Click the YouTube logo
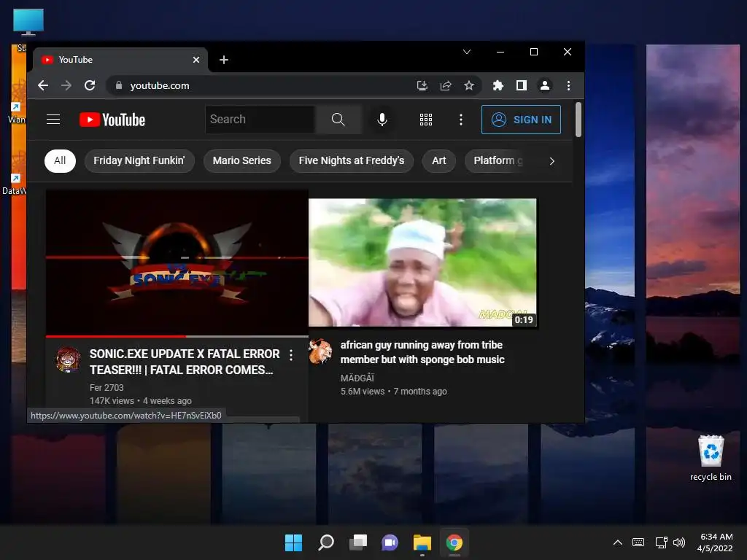This screenshot has height=560, width=747. (112, 120)
